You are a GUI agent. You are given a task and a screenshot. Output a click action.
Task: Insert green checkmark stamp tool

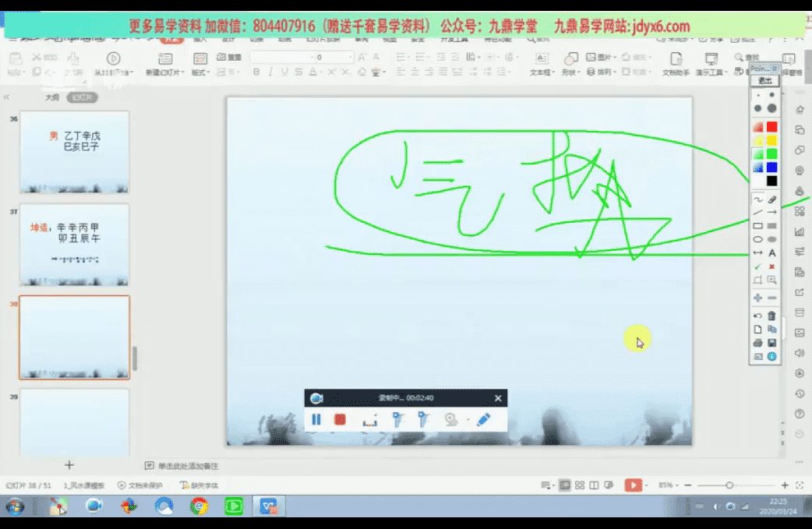pyautogui.click(x=757, y=266)
